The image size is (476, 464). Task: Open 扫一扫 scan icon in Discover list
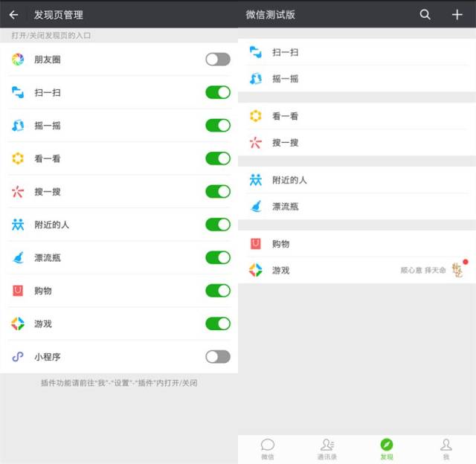tap(255, 52)
